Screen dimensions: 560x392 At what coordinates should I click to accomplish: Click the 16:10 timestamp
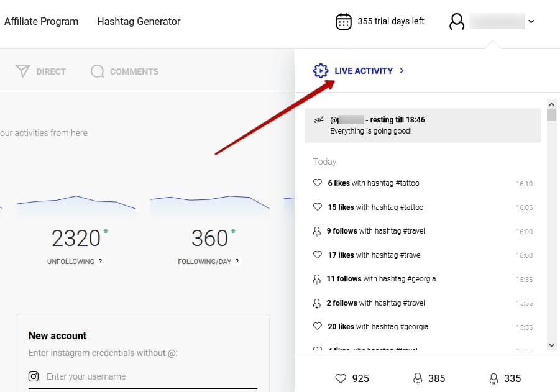pyautogui.click(x=524, y=184)
